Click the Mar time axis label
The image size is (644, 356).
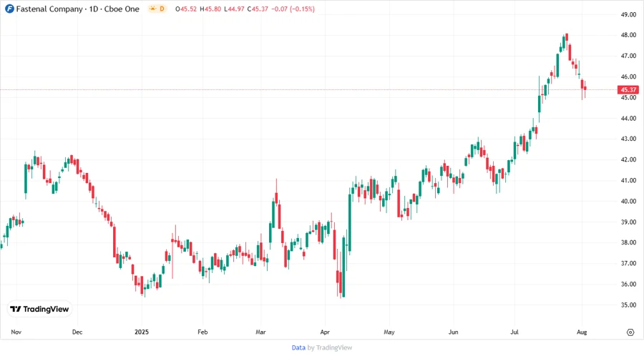[260, 332]
